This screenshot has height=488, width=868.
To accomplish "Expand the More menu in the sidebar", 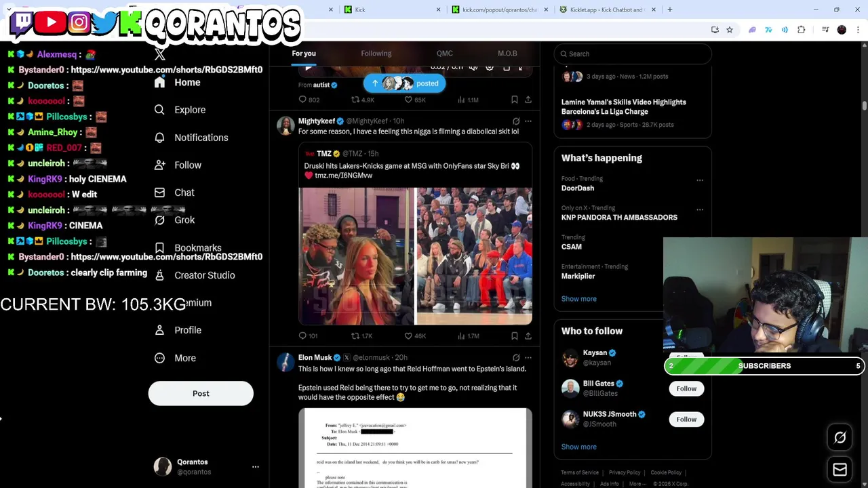I will coord(175,358).
